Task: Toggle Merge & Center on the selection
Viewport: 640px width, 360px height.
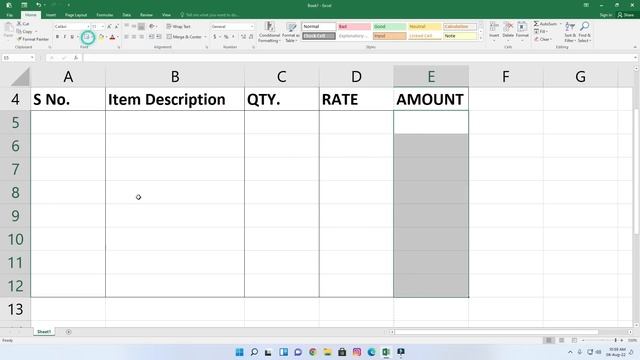Action: [x=184, y=37]
